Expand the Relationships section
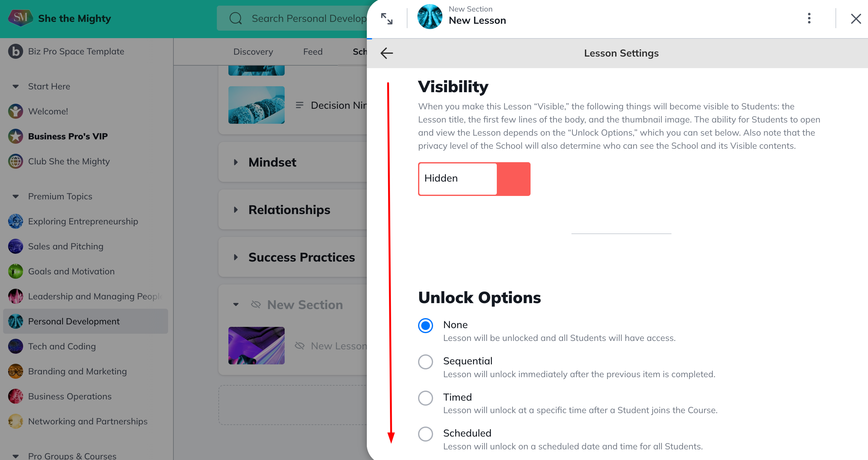The width and height of the screenshot is (868, 460). click(236, 210)
